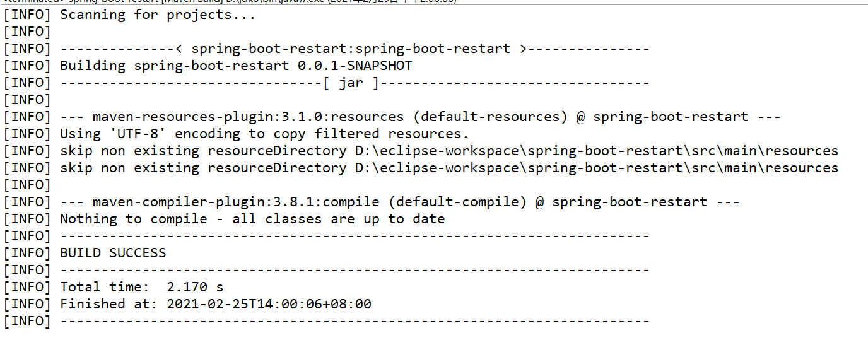868x340 pixels.
Task: Click the '[ jar ]' packaging label
Action: pos(351,83)
